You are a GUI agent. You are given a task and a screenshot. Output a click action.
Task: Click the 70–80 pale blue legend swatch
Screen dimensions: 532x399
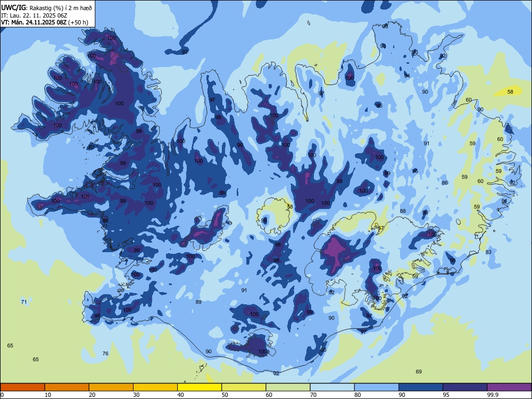(x=332, y=387)
